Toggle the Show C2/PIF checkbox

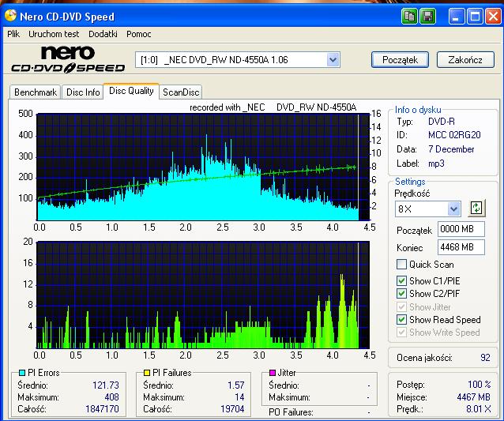401,293
